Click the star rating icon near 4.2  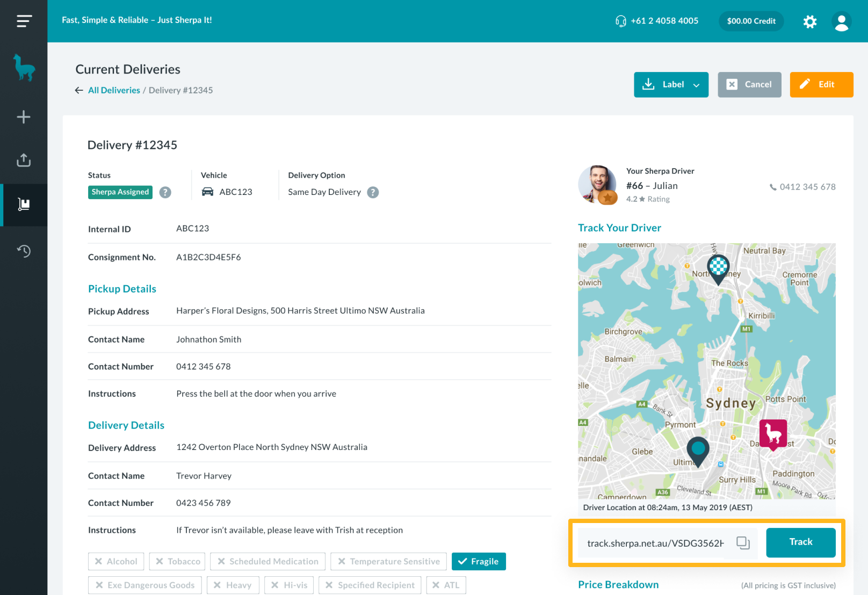pos(642,199)
